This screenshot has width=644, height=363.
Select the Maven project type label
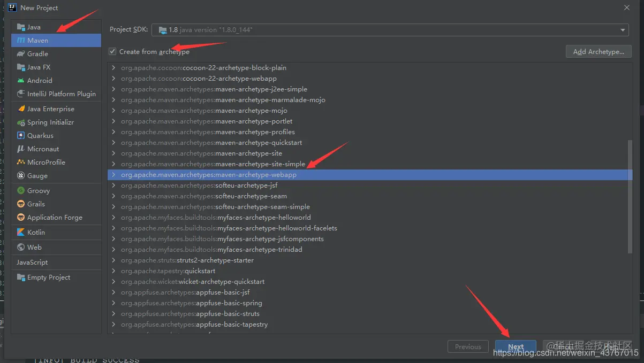[38, 41]
